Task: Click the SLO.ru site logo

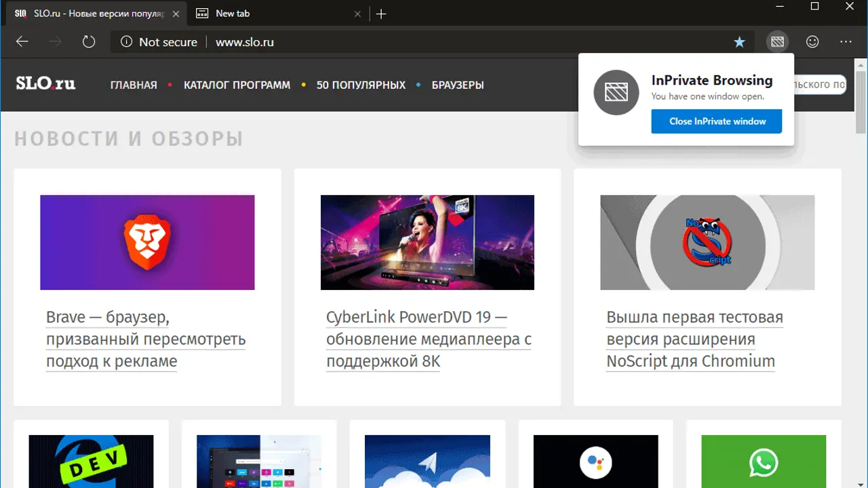Action: (x=45, y=84)
